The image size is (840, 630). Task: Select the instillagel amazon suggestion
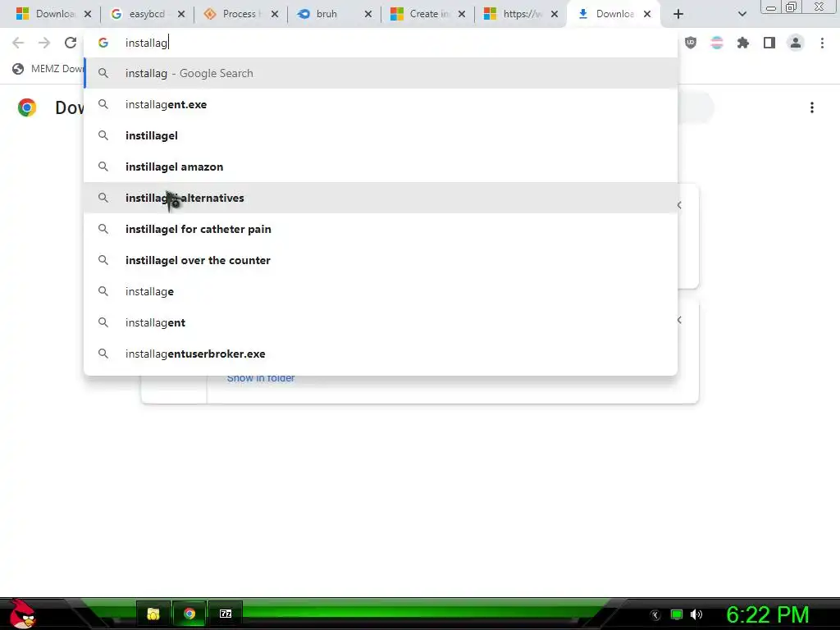(x=381, y=167)
